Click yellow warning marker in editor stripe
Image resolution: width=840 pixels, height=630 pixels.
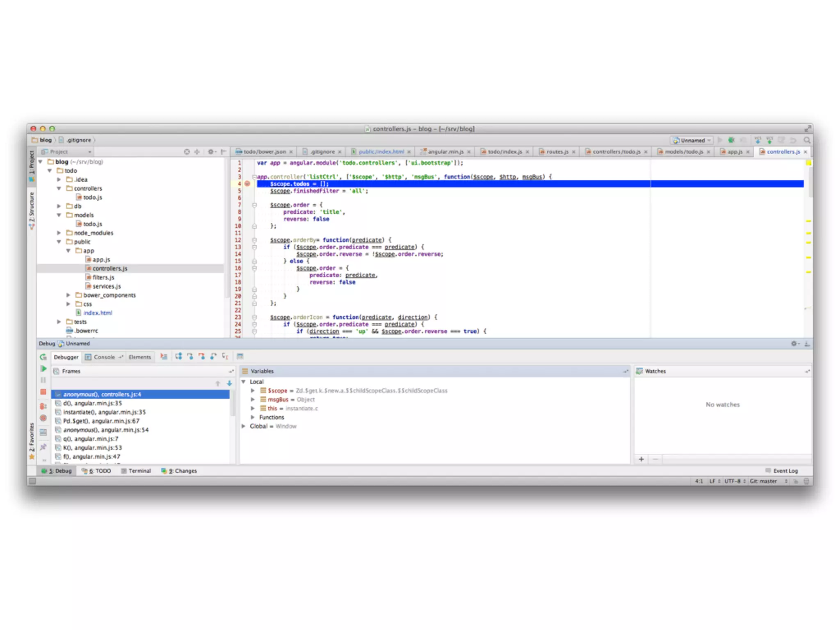(x=808, y=221)
